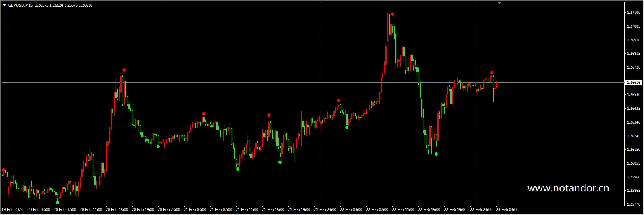Screen dimensions: 644x215
Task: Click the 20 Feb 19:00 time label
Action: point(143,210)
